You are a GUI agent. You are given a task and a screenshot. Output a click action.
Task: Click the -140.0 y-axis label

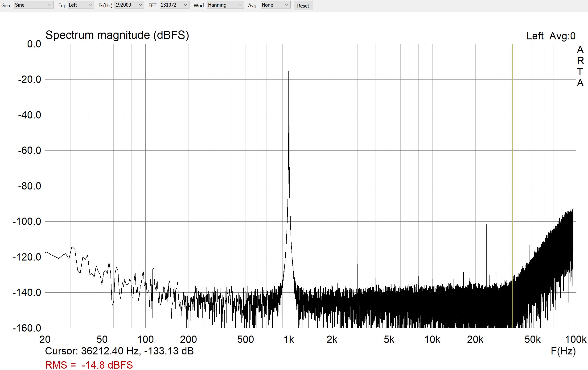27,292
